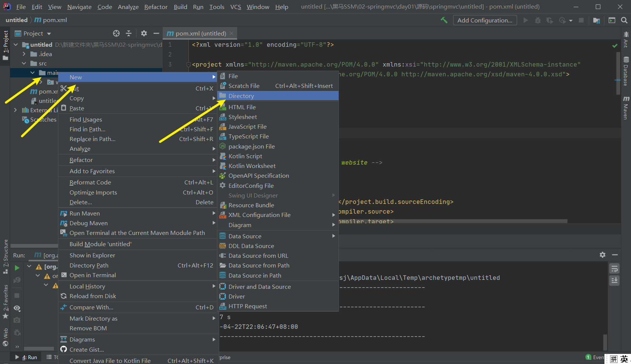The height and width of the screenshot is (364, 631).
Task: Click the Debug bug icon in toolbar
Action: point(538,20)
